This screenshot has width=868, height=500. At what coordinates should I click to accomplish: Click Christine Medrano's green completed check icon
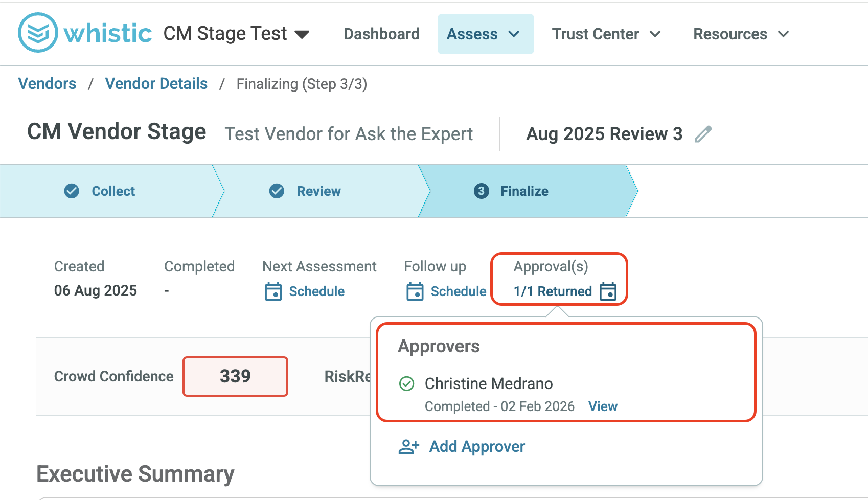406,383
